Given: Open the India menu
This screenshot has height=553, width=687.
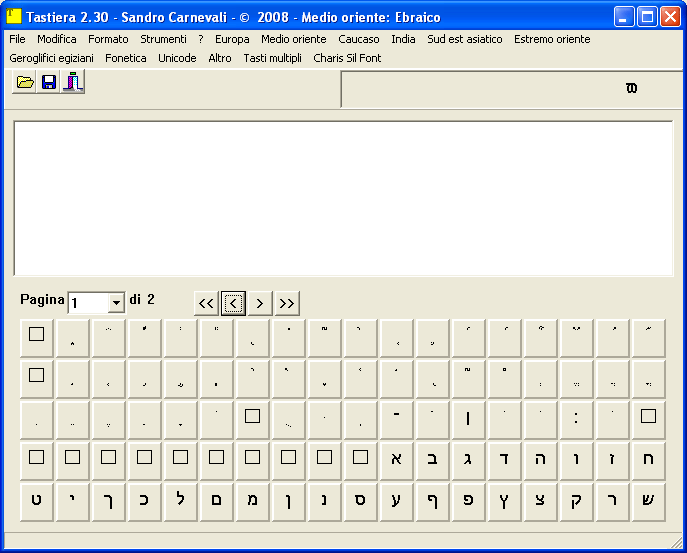Looking at the screenshot, I should [403, 39].
